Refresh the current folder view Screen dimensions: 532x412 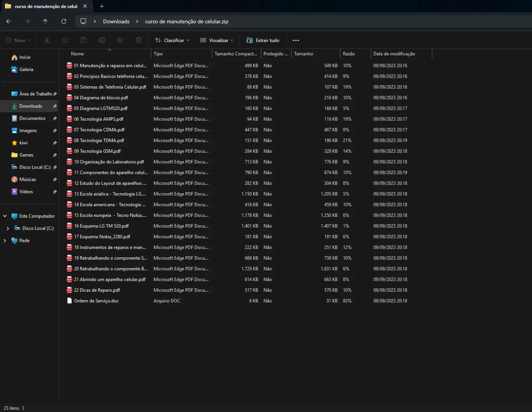64,21
